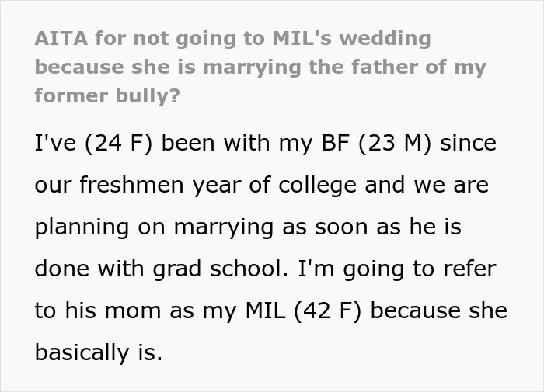Click the words "as soon as he is"
Screen dimensions: 544x392
[x=371, y=227]
